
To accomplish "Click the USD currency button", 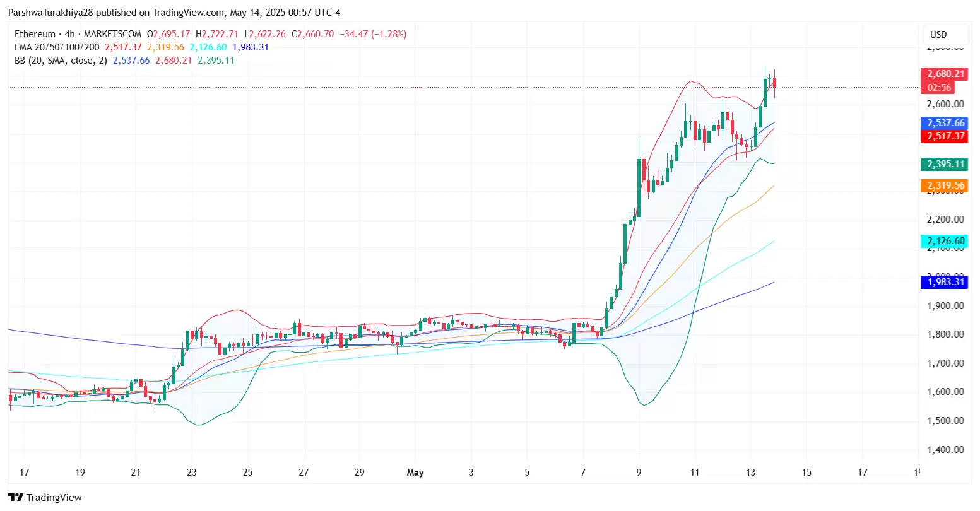I will 945,35.
